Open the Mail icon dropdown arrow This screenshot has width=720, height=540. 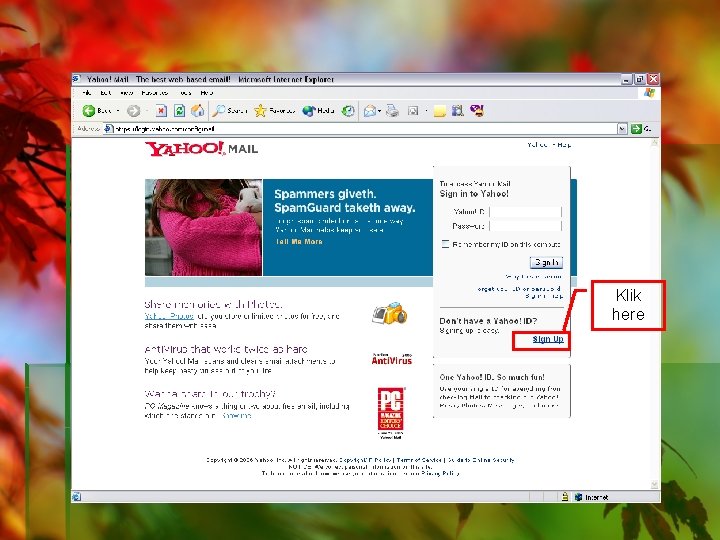[x=380, y=111]
